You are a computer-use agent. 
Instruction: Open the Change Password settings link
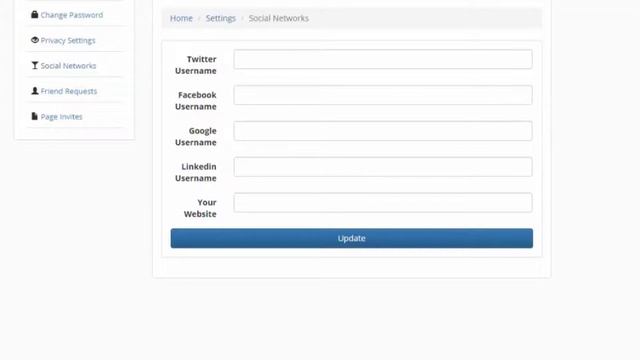(x=72, y=15)
